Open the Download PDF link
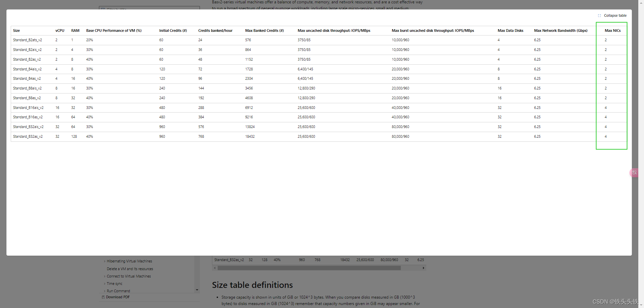 [118, 297]
